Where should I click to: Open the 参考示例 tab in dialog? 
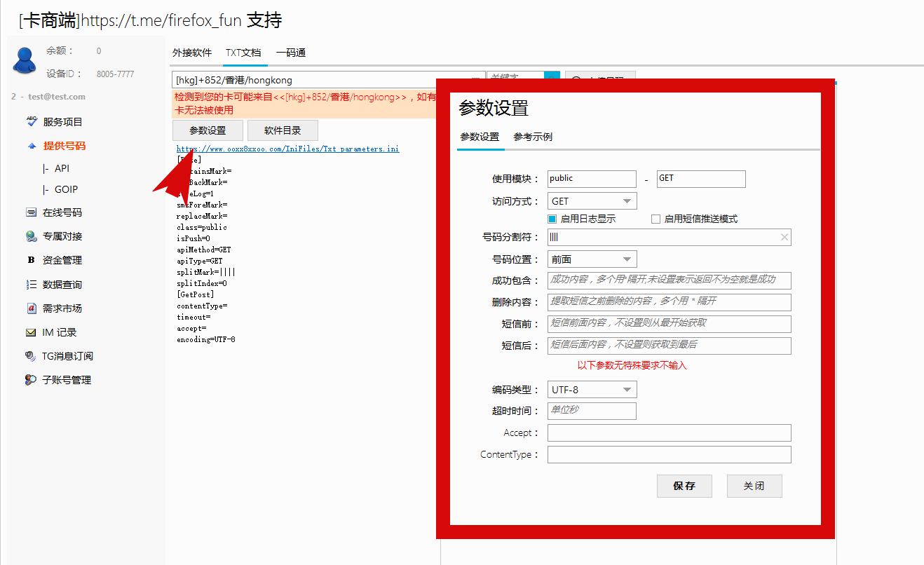pyautogui.click(x=533, y=137)
